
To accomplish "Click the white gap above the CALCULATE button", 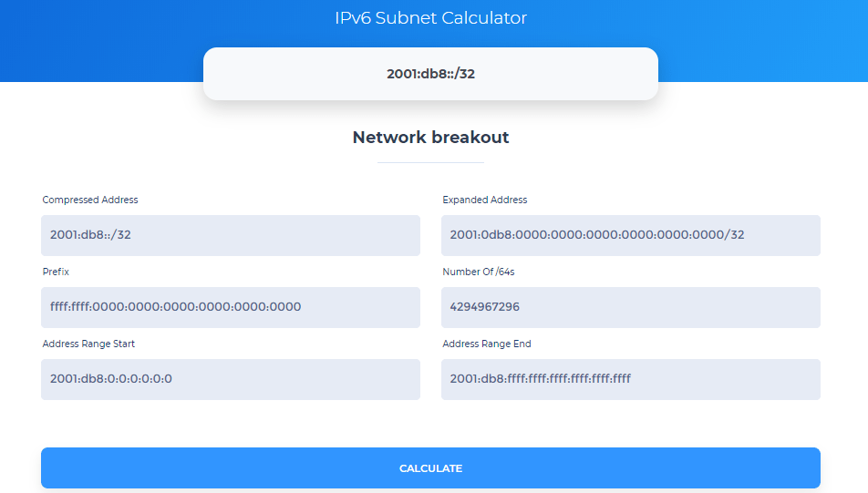I will coord(430,424).
